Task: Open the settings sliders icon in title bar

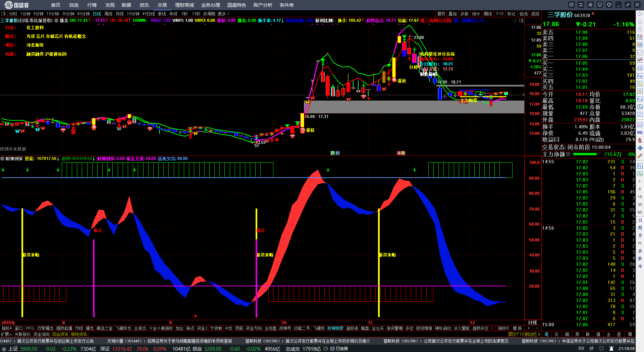Action: click(x=581, y=5)
